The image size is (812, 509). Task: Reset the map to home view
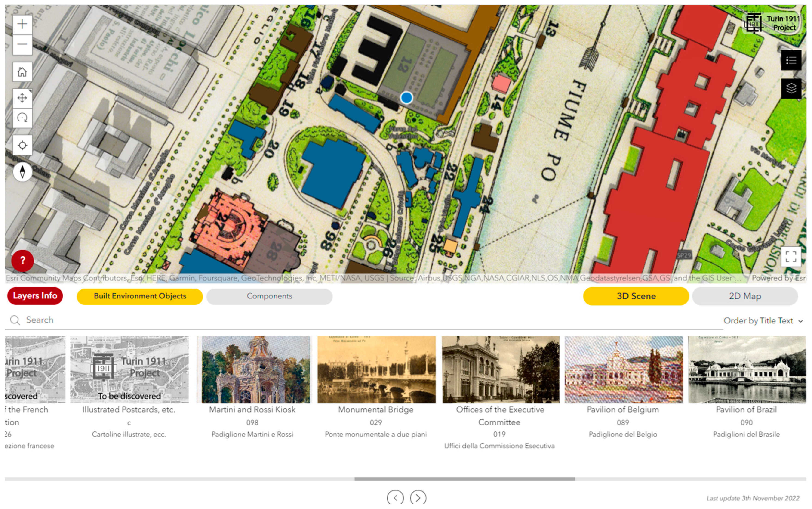pos(22,72)
